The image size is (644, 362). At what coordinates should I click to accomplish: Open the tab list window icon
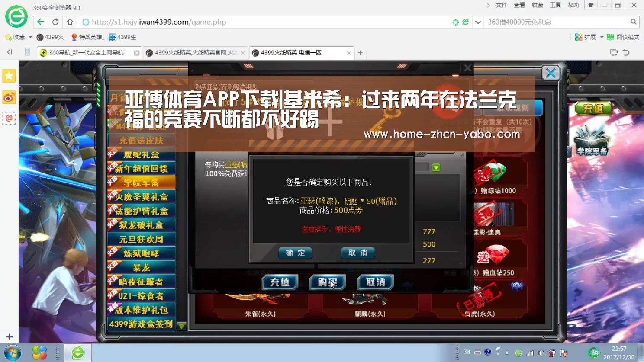(x=614, y=52)
